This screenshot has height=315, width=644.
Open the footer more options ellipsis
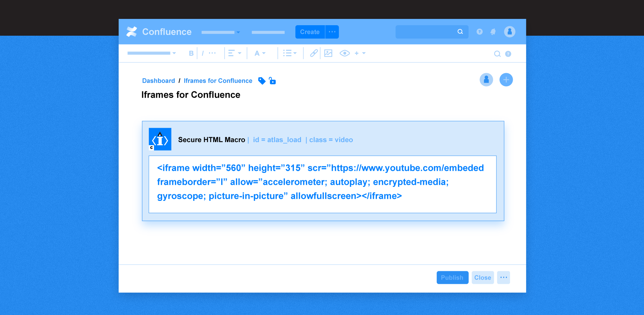(x=504, y=278)
